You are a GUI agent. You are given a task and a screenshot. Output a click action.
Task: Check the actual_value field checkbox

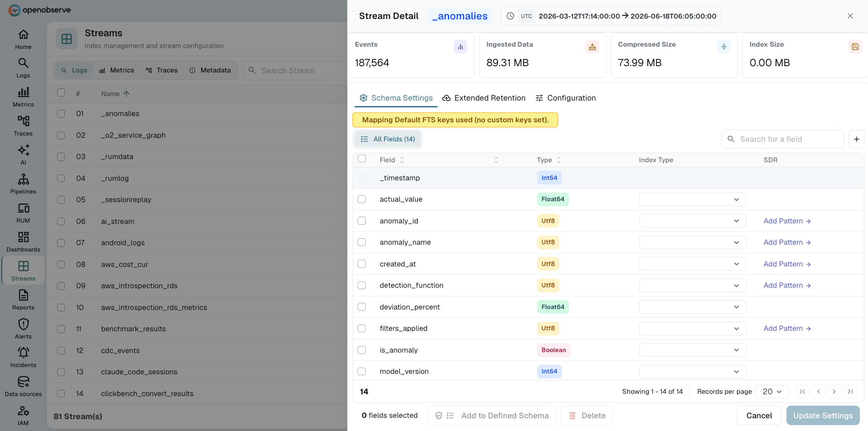coord(362,199)
